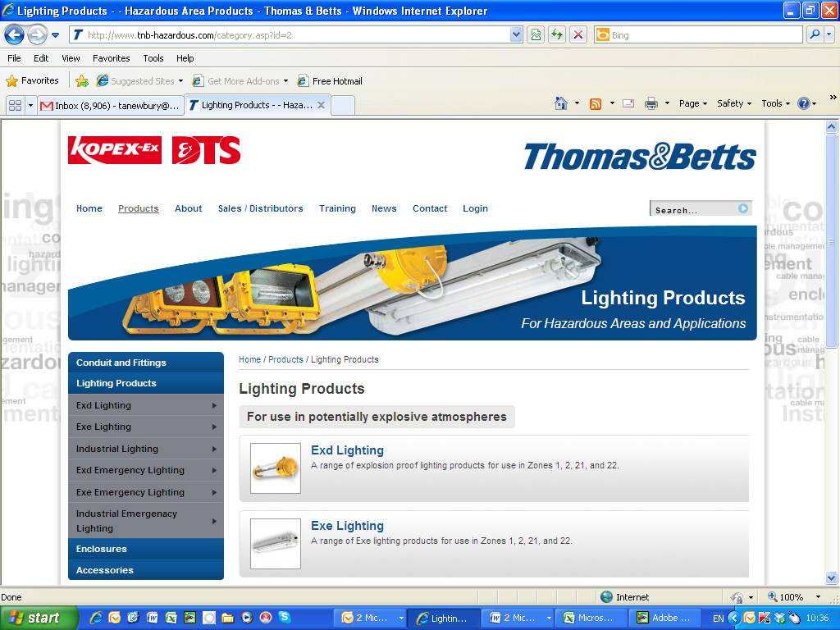This screenshot has height=630, width=840.
Task: Refresh the current page
Action: coord(557,34)
